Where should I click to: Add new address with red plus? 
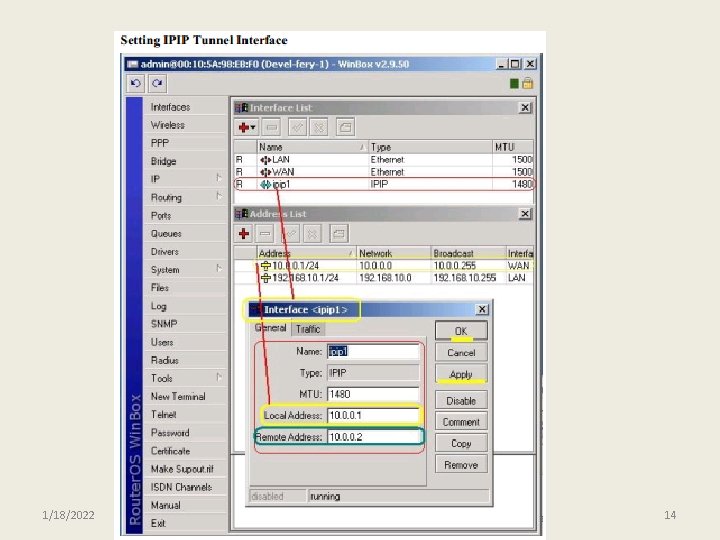click(x=244, y=234)
